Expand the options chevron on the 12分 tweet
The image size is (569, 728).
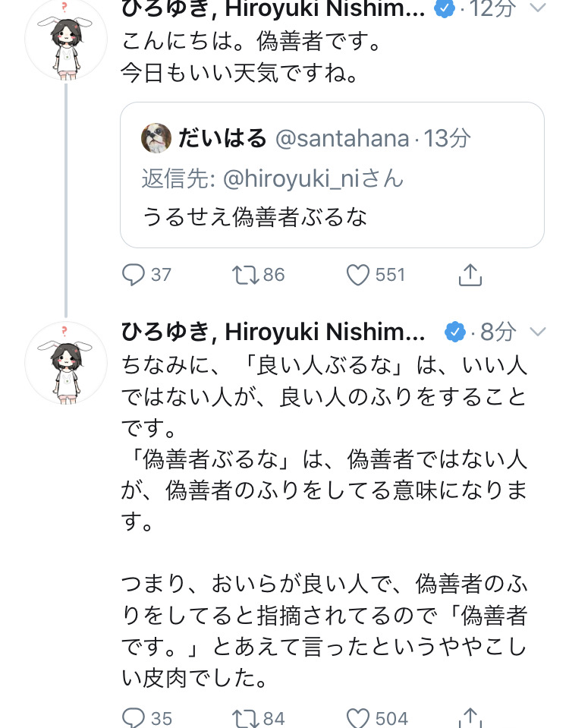[537, 9]
